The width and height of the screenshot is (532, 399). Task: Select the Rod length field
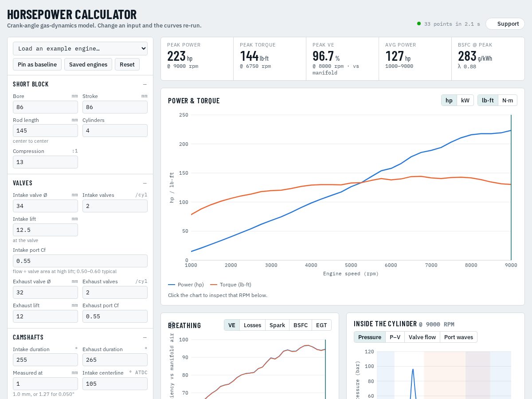pyautogui.click(x=45, y=131)
